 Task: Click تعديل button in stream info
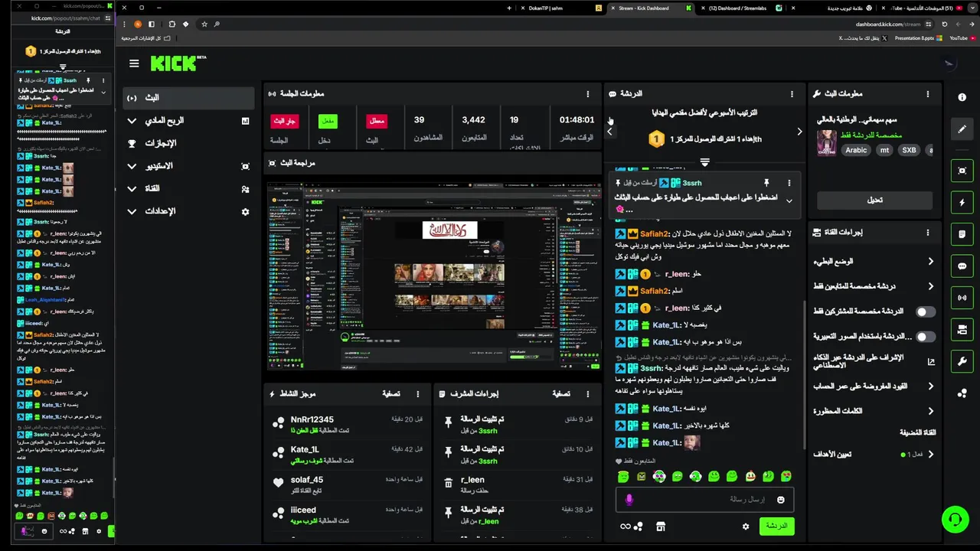(874, 200)
